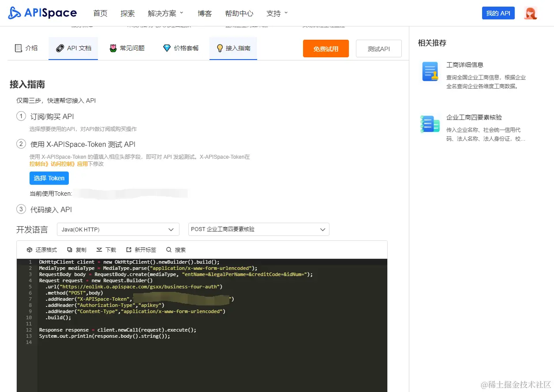Click the step text 代码接入 API
The width and height of the screenshot is (554, 392).
coord(51,209)
